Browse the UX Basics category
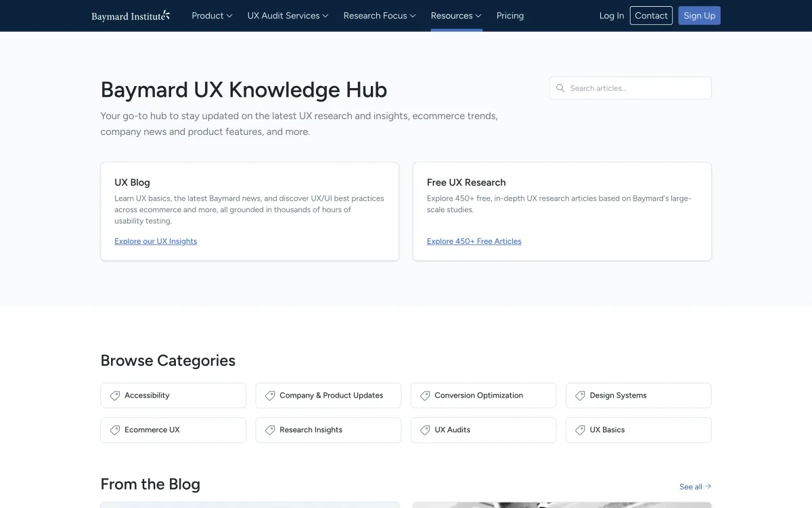Image resolution: width=812 pixels, height=508 pixels. click(638, 430)
